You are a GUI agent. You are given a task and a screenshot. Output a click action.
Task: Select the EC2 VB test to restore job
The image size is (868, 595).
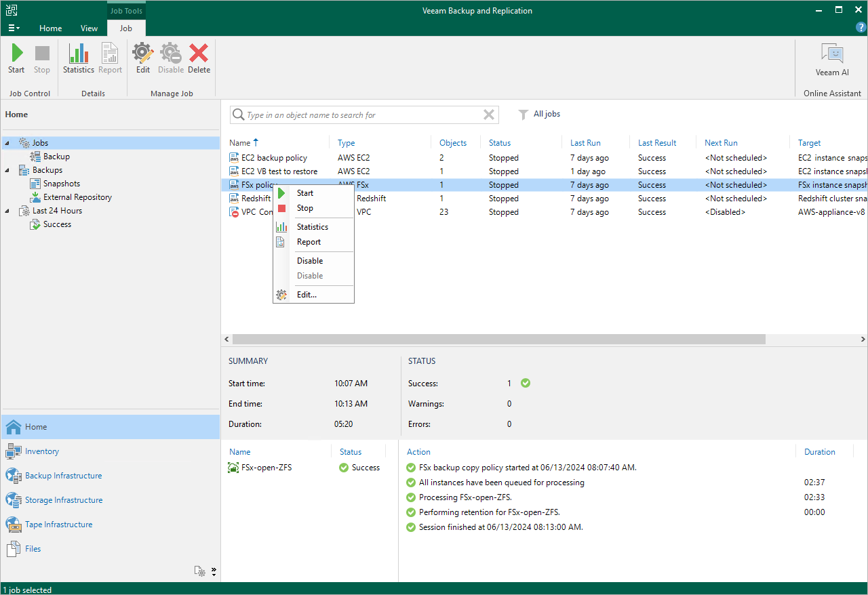click(545, 171)
